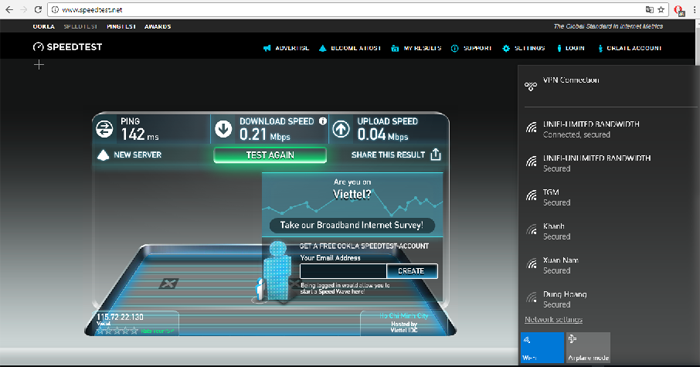Click the browser back arrow
Image resolution: width=700 pixels, height=367 pixels.
click(x=9, y=9)
